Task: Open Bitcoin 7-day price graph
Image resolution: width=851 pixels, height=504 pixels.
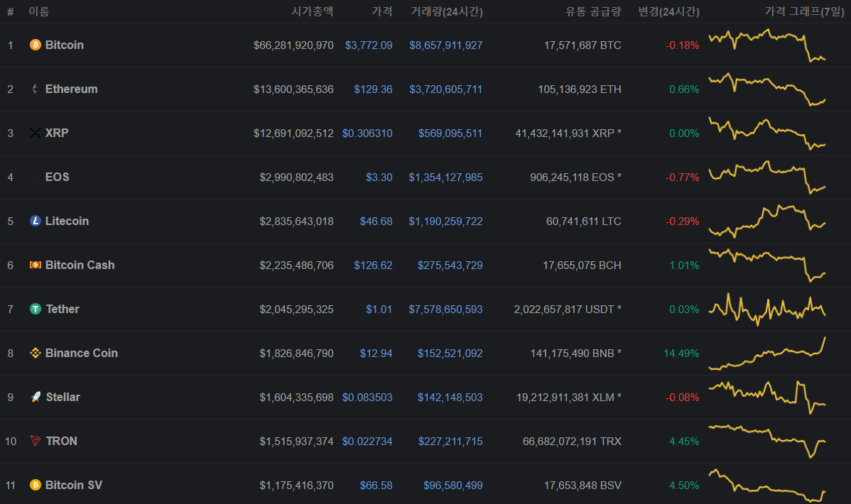Action: tap(767, 45)
